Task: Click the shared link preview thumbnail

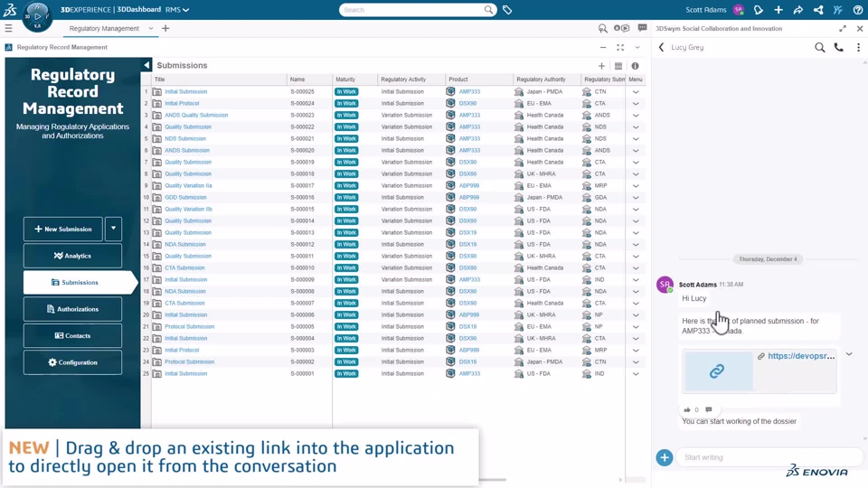Action: click(x=718, y=371)
